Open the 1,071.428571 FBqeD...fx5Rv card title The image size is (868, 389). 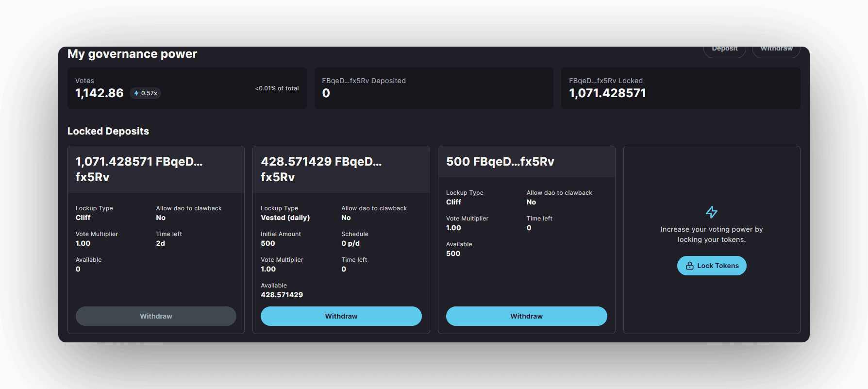[139, 169]
